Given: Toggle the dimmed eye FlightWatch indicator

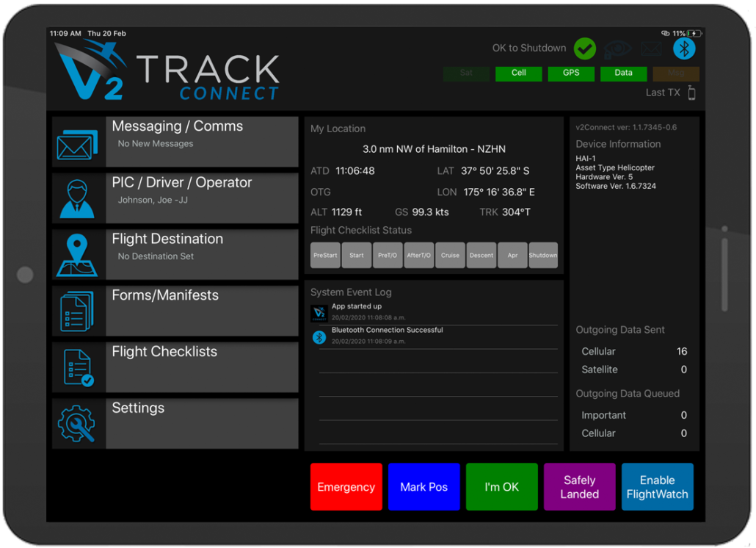Looking at the screenshot, I should tap(618, 48).
